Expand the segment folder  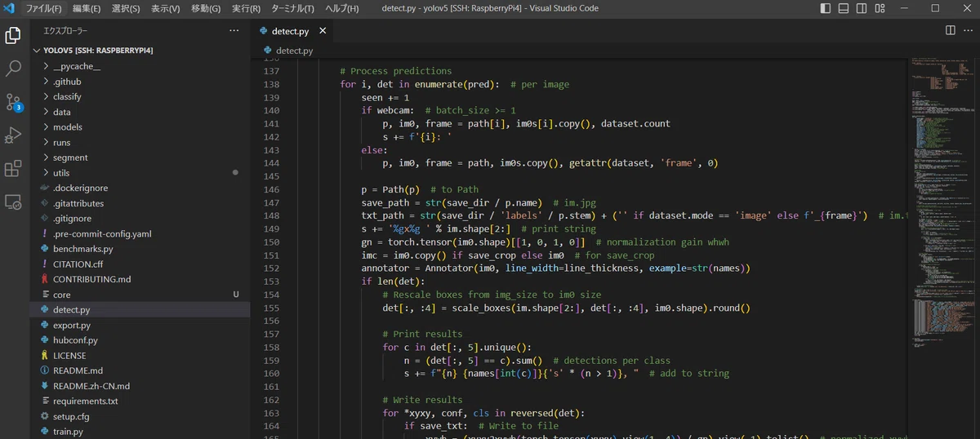coord(140,157)
